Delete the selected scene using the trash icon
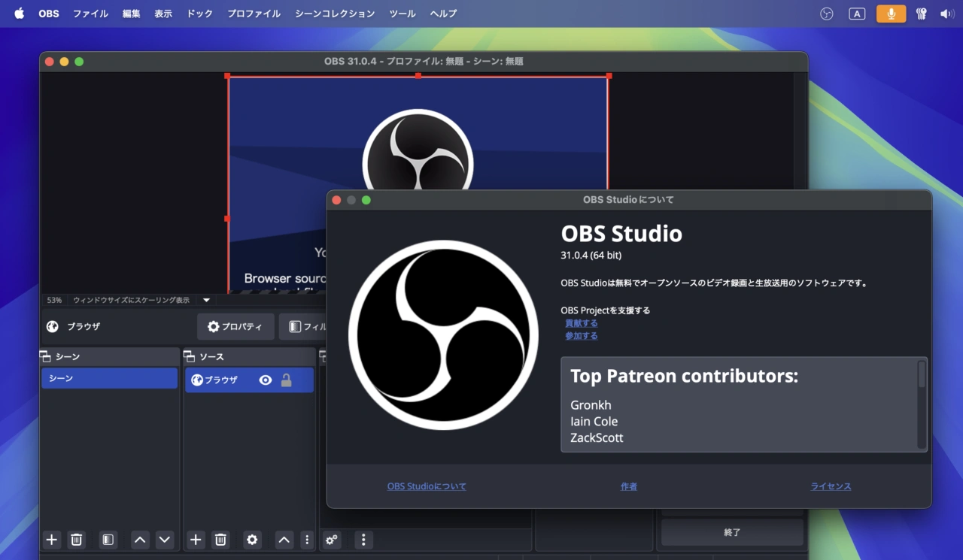Screen dimensions: 963x560 [76, 540]
